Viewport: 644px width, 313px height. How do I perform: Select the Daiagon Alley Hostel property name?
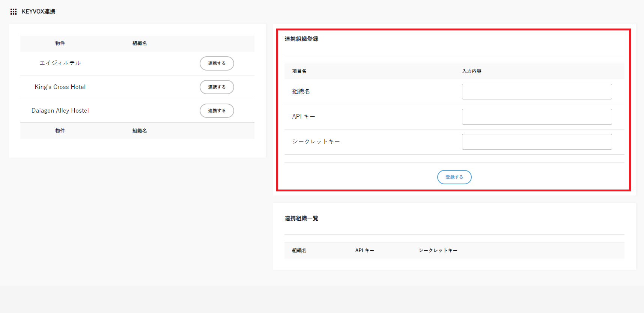click(60, 110)
